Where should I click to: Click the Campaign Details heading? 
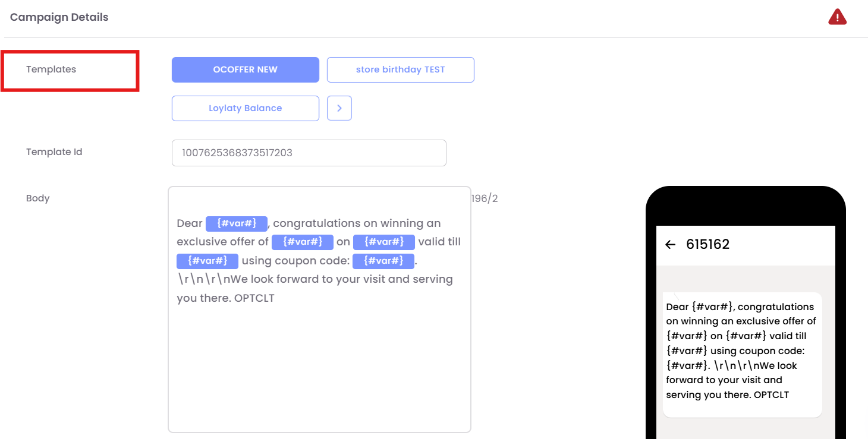pos(59,17)
